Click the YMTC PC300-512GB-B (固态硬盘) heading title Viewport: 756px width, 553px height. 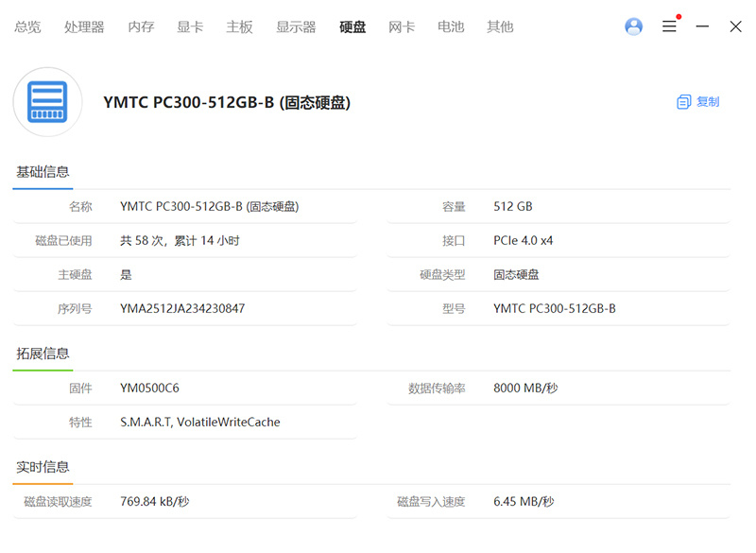click(x=227, y=102)
